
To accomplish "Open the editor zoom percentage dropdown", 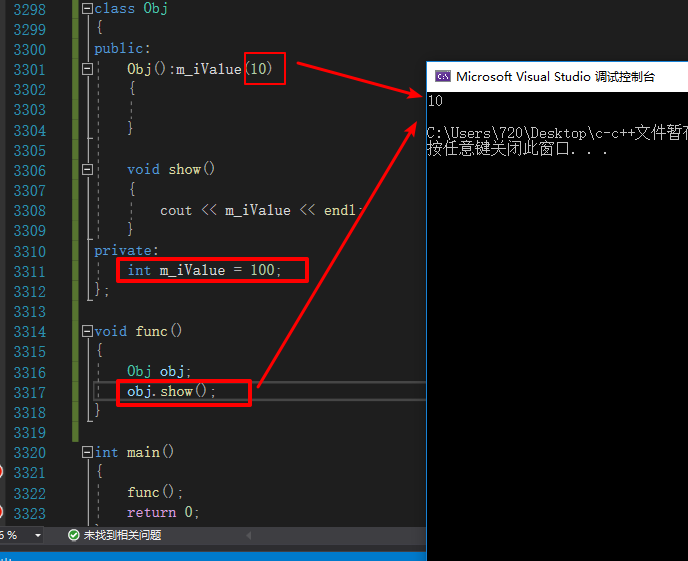I will (38, 535).
